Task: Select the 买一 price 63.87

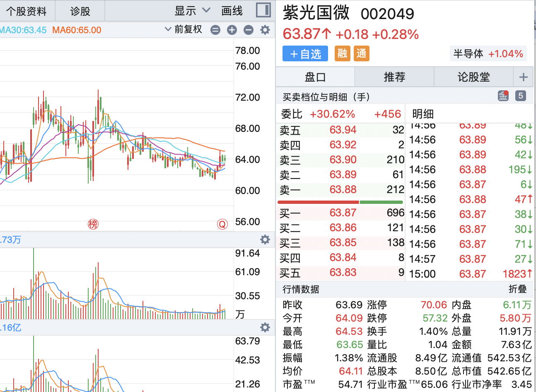Action: pos(343,213)
